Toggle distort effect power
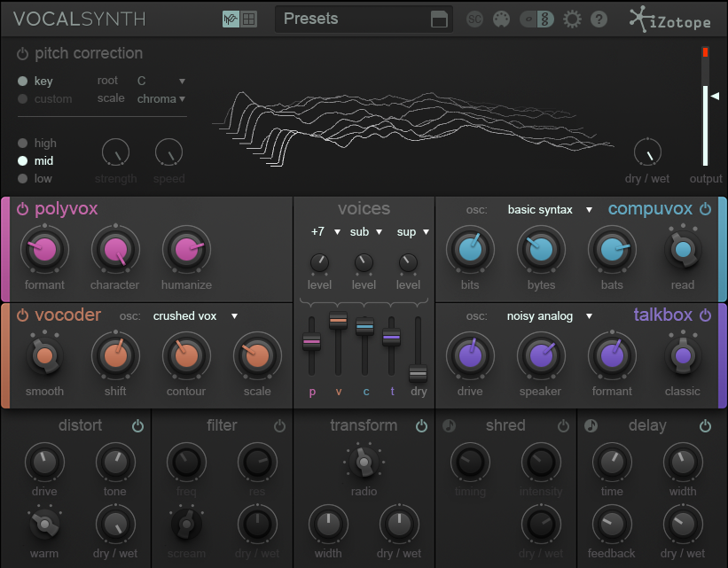The height and width of the screenshot is (568, 728). 138,425
